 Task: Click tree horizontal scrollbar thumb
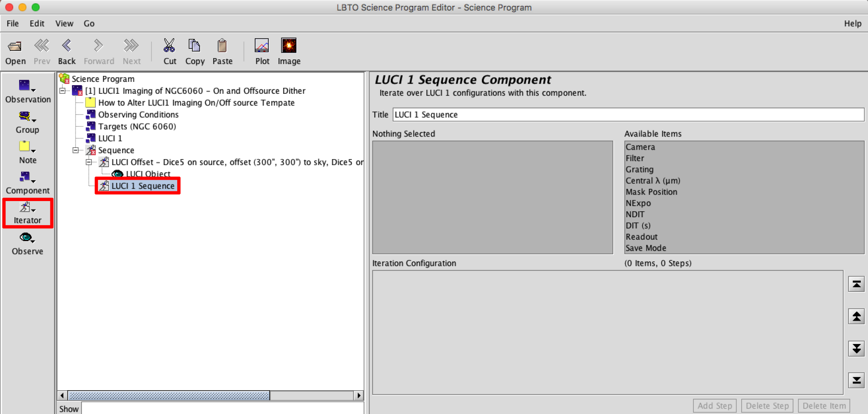(x=169, y=395)
